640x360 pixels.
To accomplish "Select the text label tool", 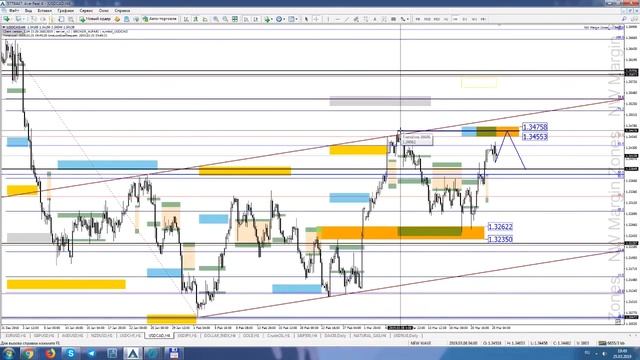I will click(x=384, y=19).
